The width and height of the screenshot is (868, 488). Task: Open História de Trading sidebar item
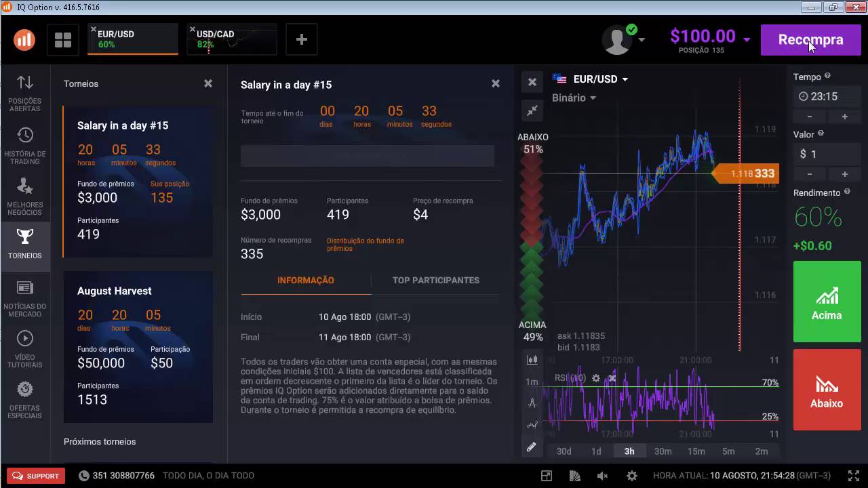[x=25, y=146]
